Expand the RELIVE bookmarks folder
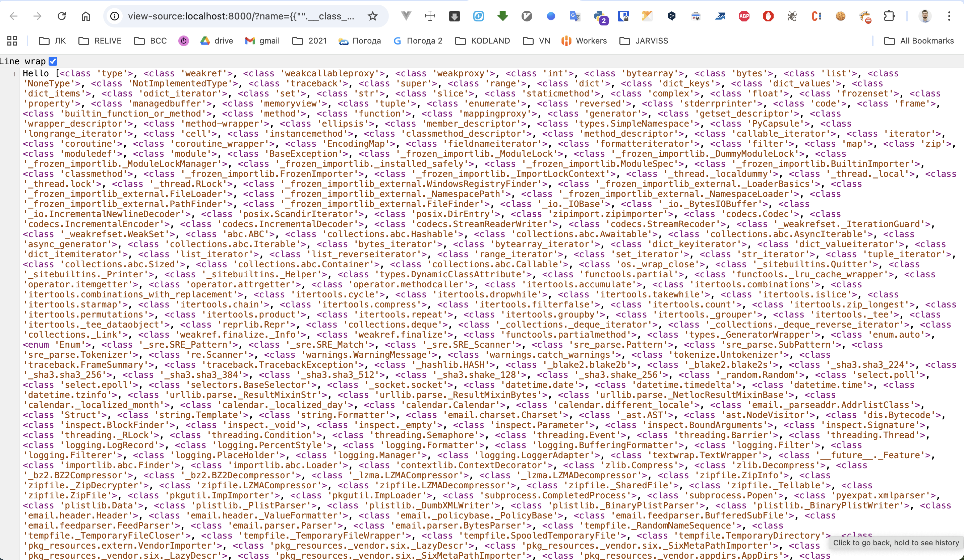 click(x=100, y=41)
